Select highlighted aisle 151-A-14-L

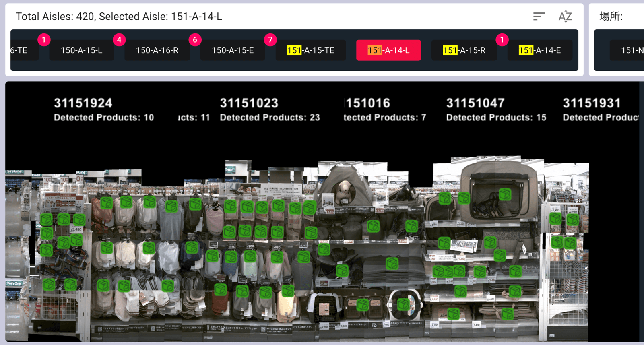coord(388,50)
